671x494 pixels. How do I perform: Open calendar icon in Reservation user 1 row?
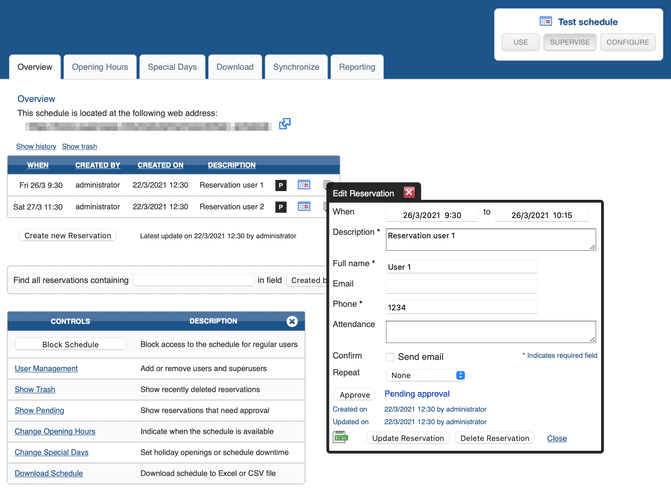304,185
